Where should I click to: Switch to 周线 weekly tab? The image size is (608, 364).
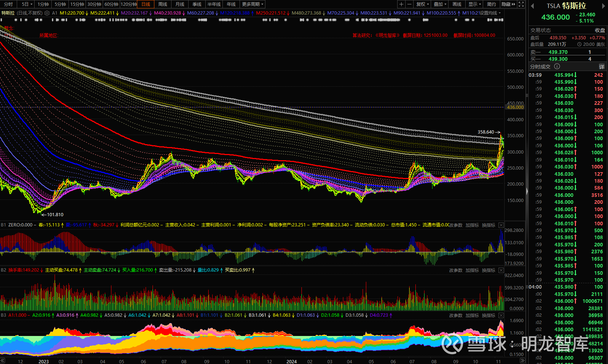pos(163,4)
